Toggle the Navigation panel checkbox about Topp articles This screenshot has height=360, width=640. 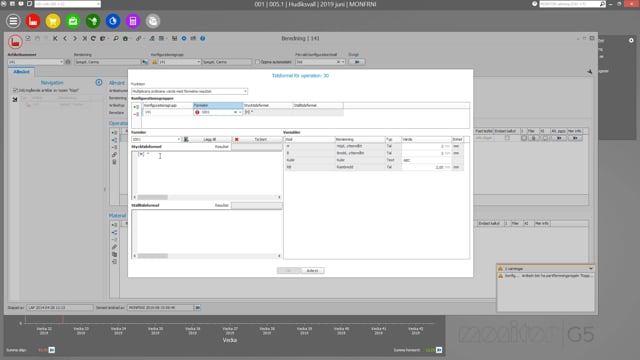[15, 90]
